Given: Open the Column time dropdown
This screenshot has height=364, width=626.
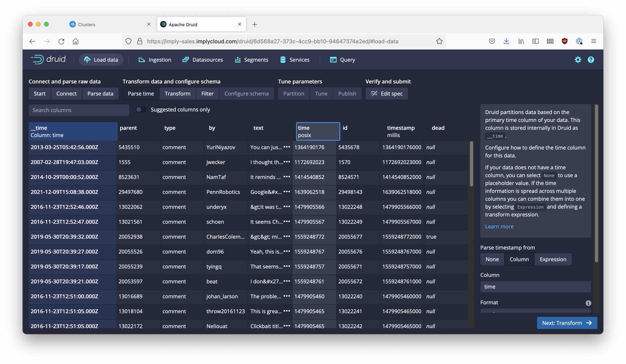Looking at the screenshot, I should coord(536,287).
